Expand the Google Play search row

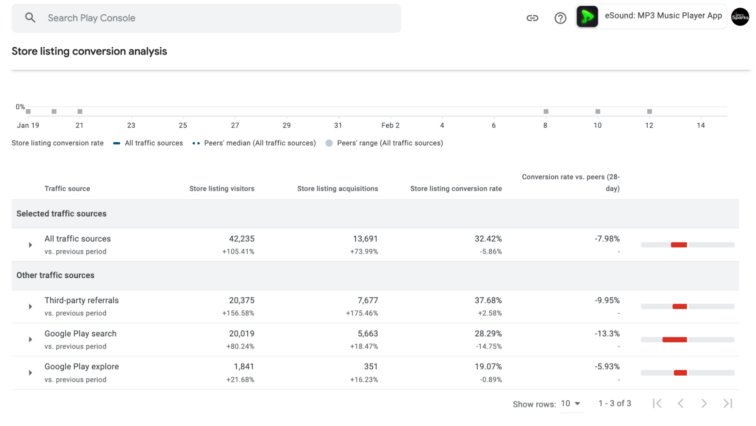[x=30, y=340]
